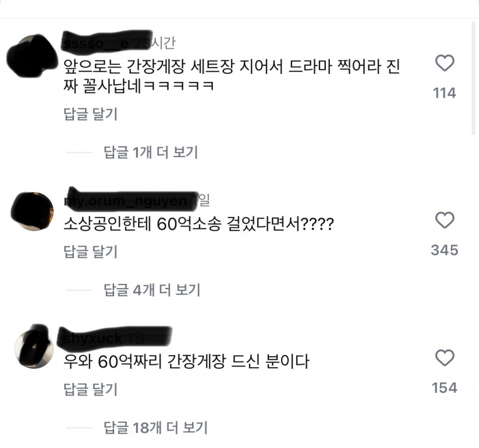
Task: Heart the 60억짜리 간장게장 comment
Action: [x=445, y=357]
